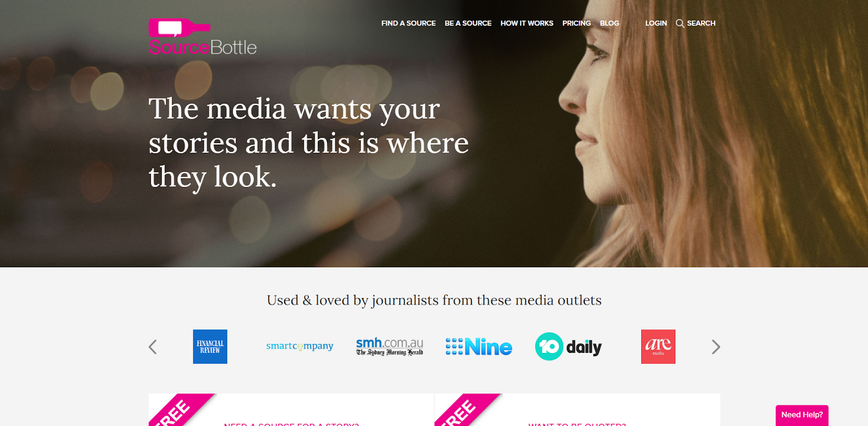Click the smh.com.au logo

coord(390,346)
